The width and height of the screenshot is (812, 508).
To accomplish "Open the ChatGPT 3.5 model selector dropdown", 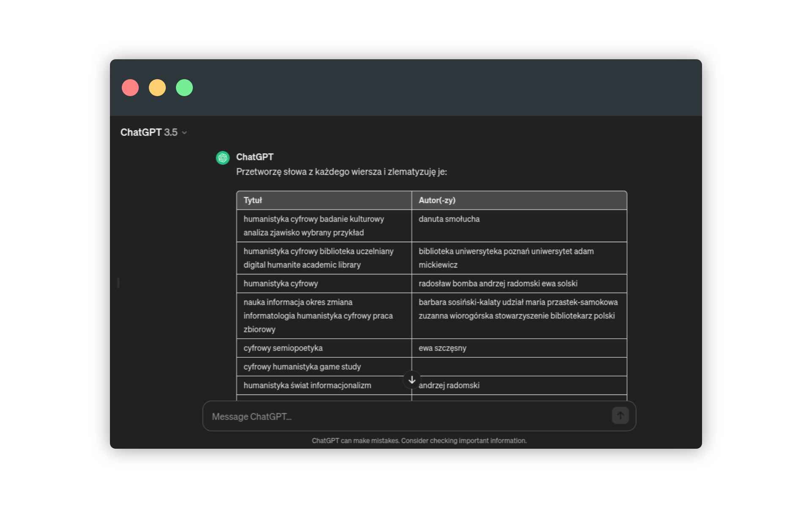I will [154, 133].
